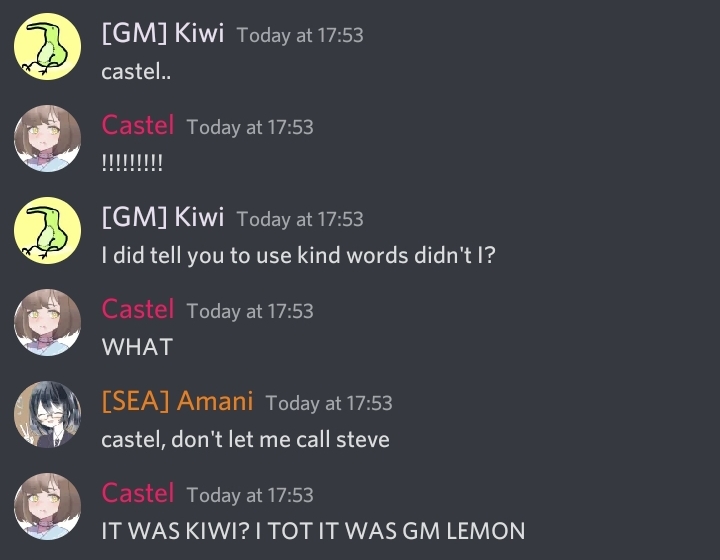Select the "castel, don't let me call steve" message
The width and height of the screenshot is (720, 560).
(x=245, y=439)
